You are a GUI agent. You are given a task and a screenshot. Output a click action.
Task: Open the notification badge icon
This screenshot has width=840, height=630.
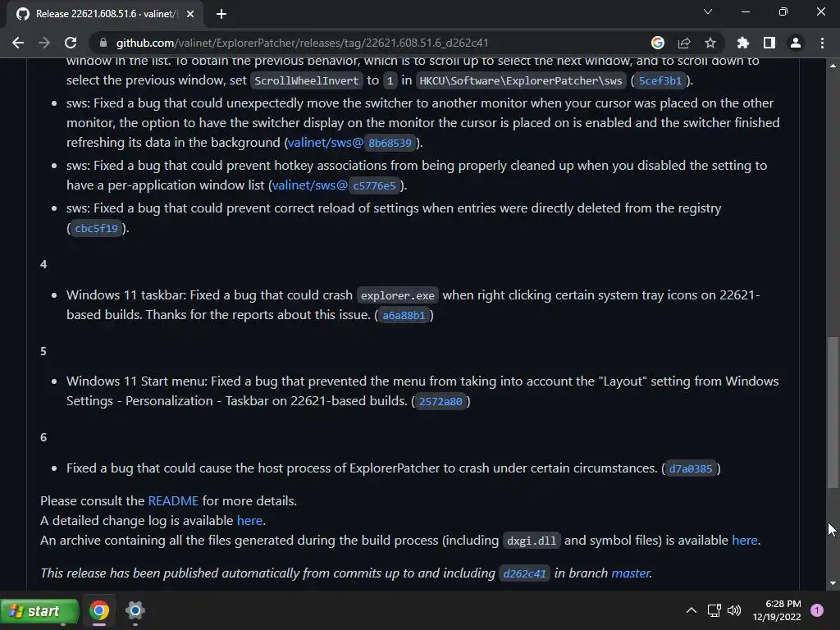pyautogui.click(x=816, y=610)
